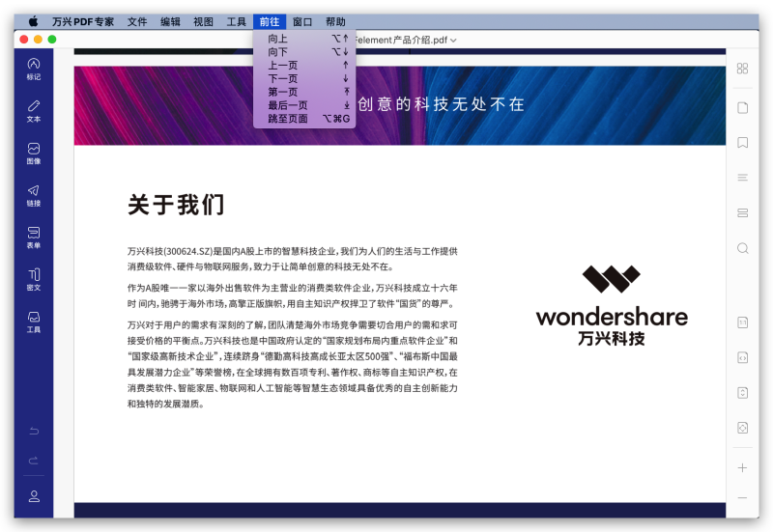Screen dimensions: 773x532
Task: Open the outline list panel icon
Action: point(742,178)
